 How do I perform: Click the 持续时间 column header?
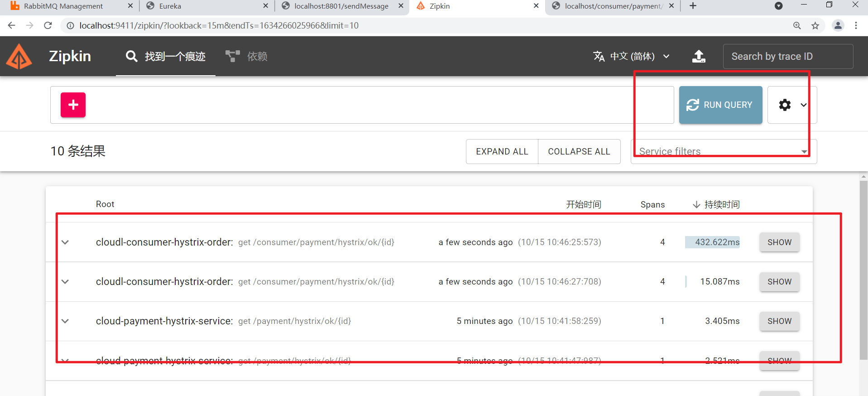tap(722, 204)
